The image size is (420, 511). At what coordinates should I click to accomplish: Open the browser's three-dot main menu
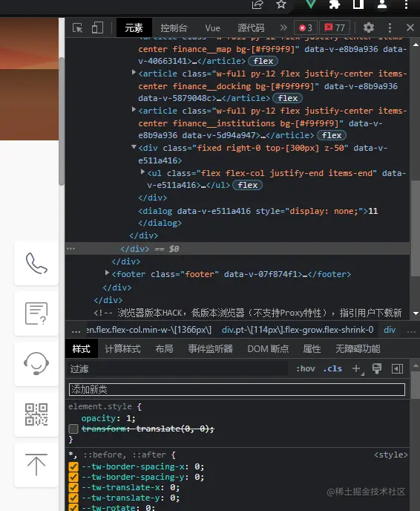(406, 4)
